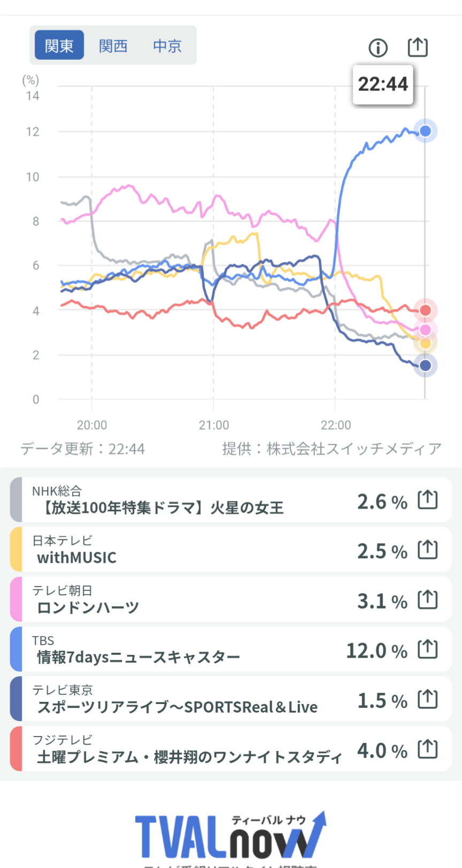Screen dimensions: 462x868
Task: Share the フジテレビ rating row
Action: 428,749
